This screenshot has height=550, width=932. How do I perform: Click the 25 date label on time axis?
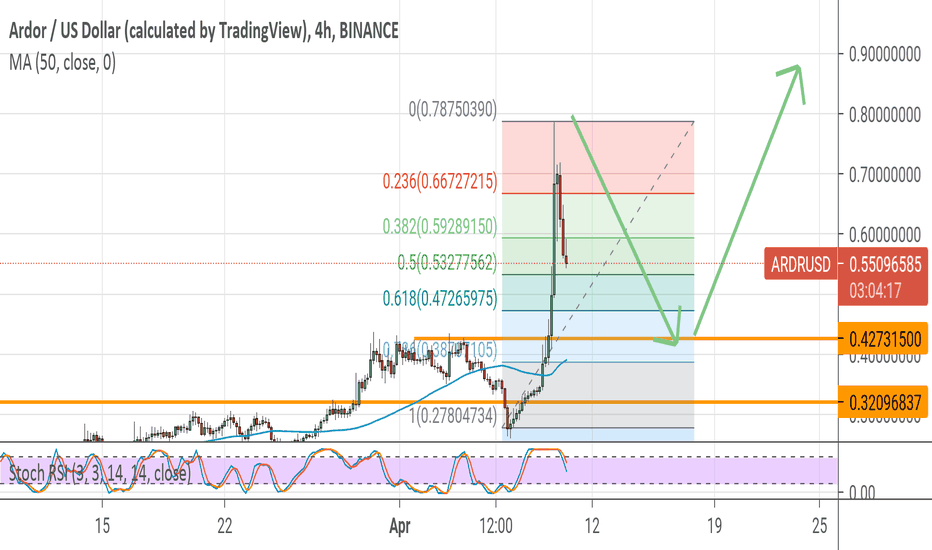click(x=820, y=526)
